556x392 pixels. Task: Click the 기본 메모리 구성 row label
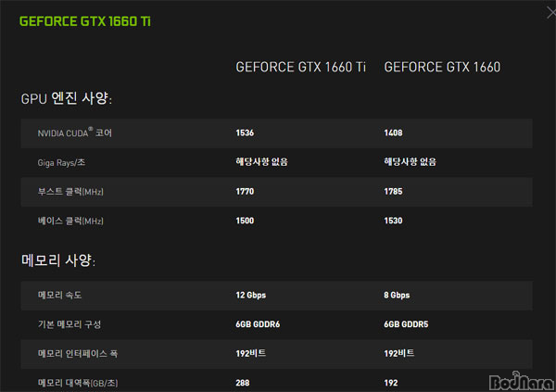click(x=69, y=324)
